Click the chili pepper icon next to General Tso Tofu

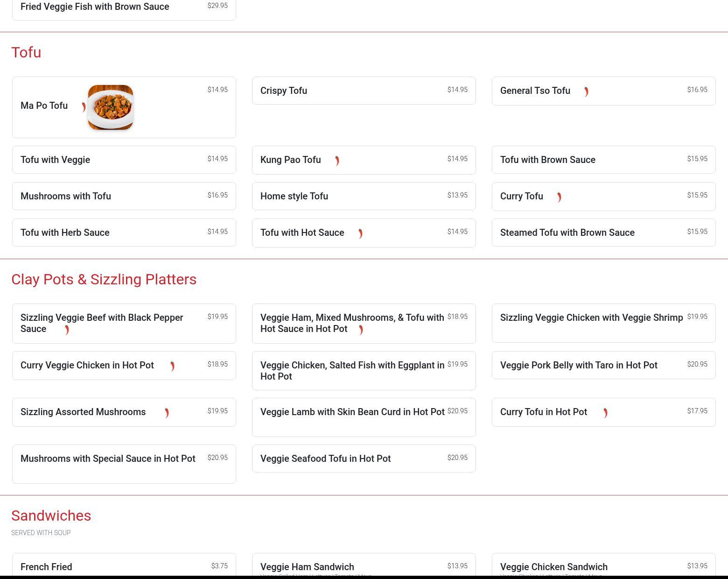(x=586, y=92)
